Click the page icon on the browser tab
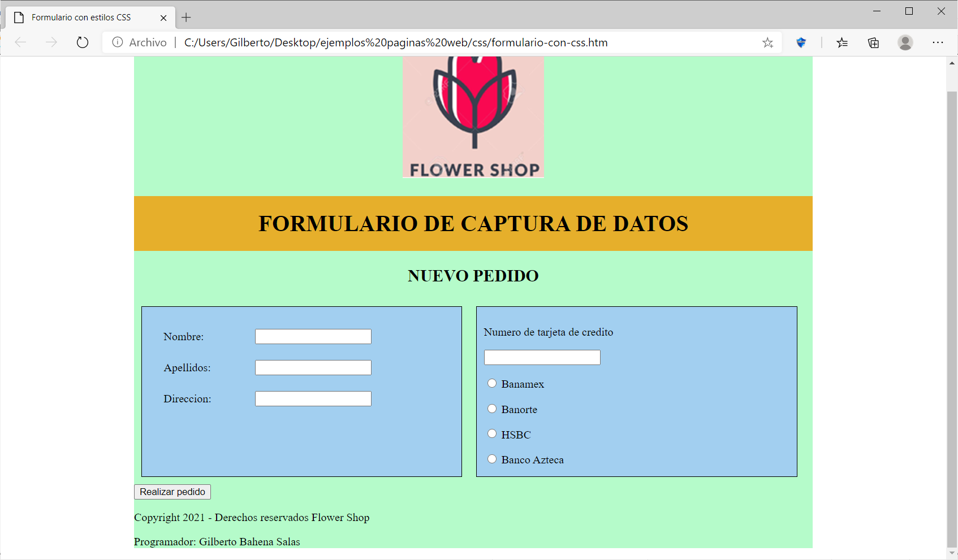958x560 pixels. (x=19, y=18)
